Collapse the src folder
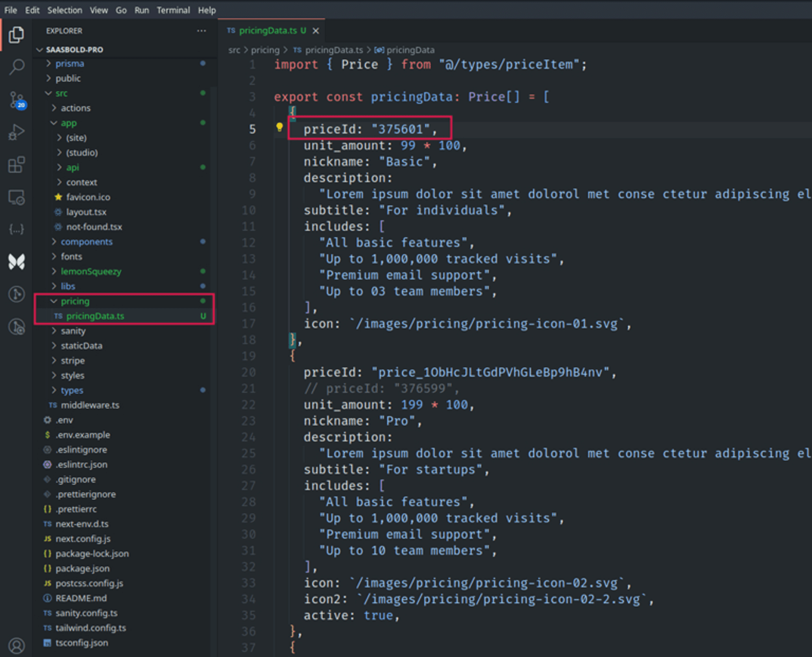The width and height of the screenshot is (812, 657). click(61, 93)
